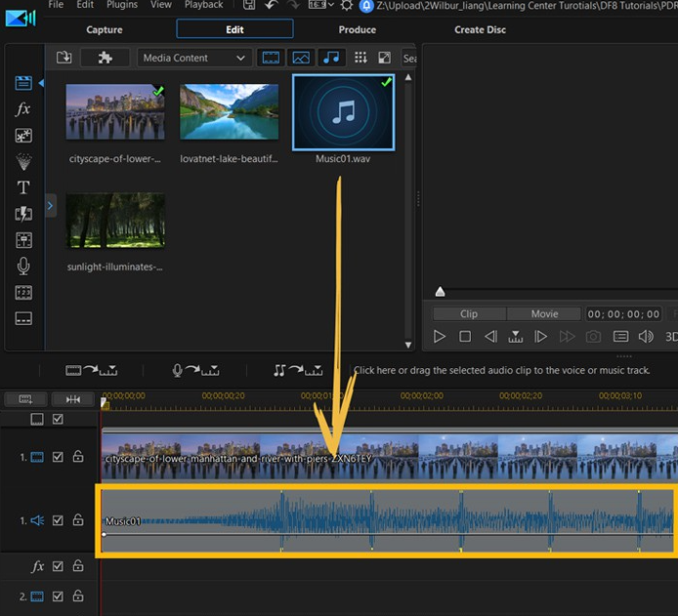Screen dimensions: 678x616
Task: Click the notification bell icon
Action: click(366, 6)
